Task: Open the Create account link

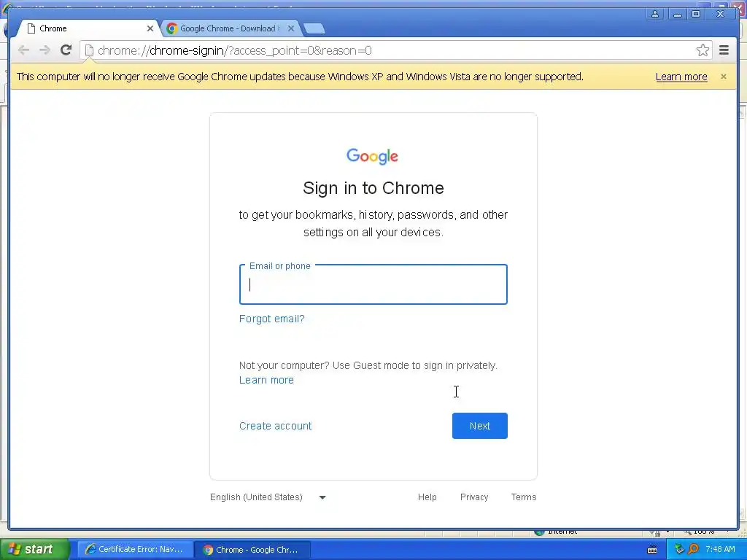Action: (x=275, y=426)
